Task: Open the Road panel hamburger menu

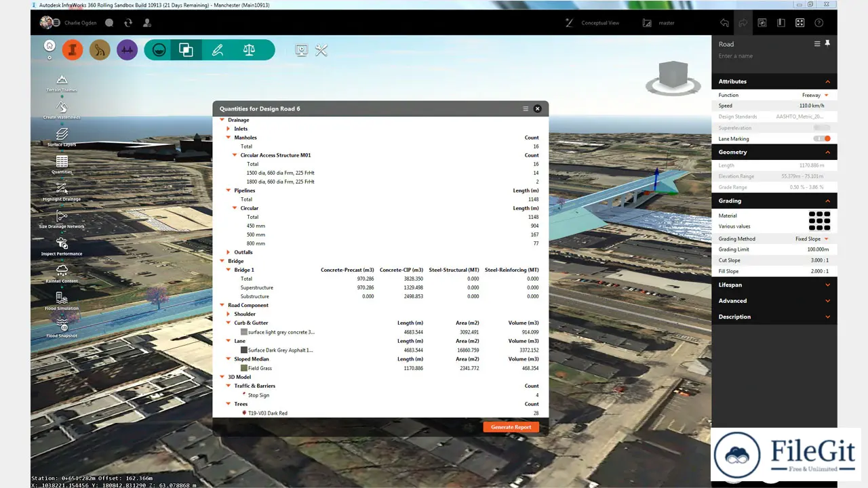Action: coord(817,43)
